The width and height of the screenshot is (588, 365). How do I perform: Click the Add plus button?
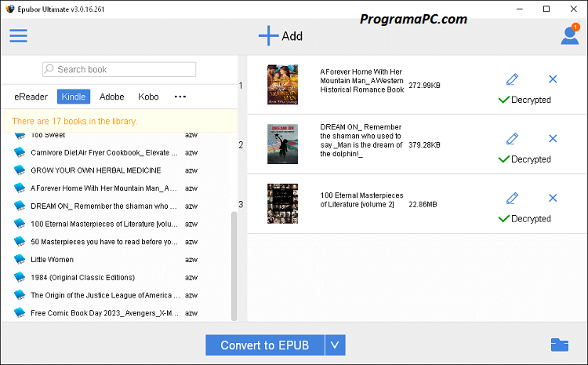[281, 36]
